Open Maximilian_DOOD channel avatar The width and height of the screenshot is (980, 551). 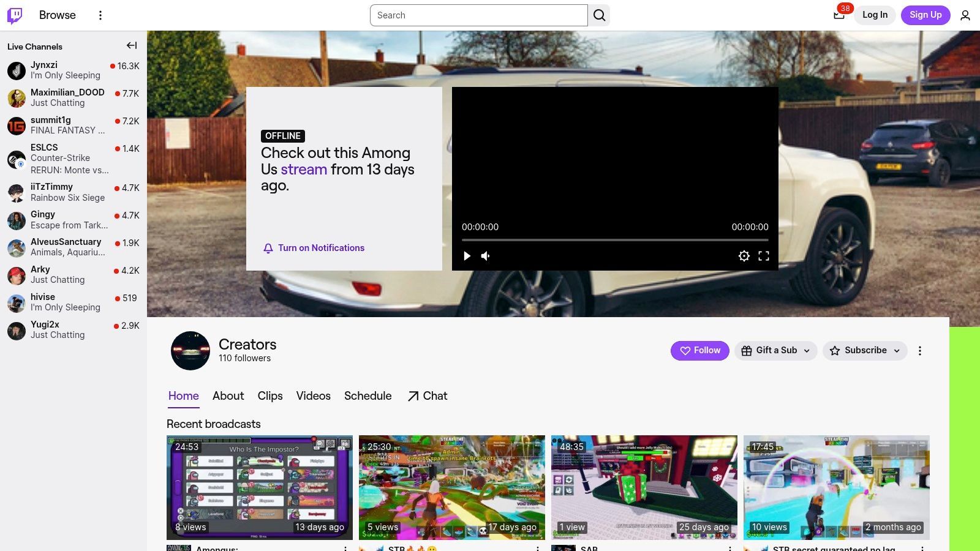point(17,98)
